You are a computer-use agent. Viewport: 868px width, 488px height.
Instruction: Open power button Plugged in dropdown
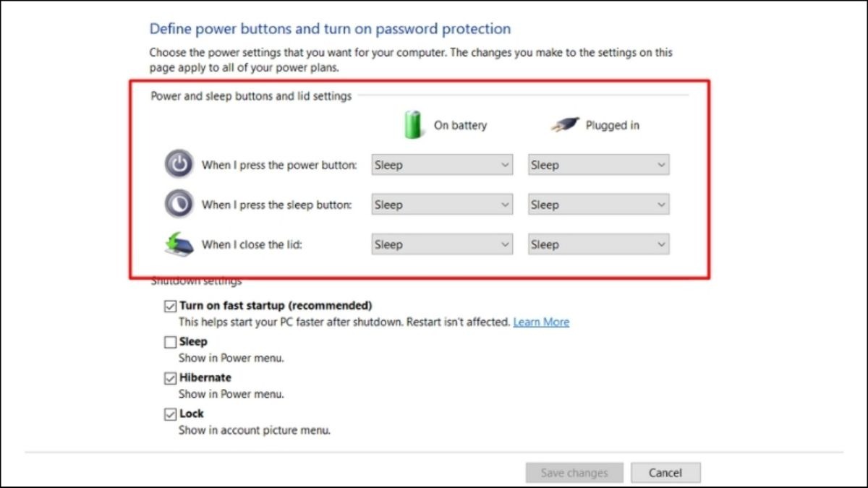(x=598, y=165)
